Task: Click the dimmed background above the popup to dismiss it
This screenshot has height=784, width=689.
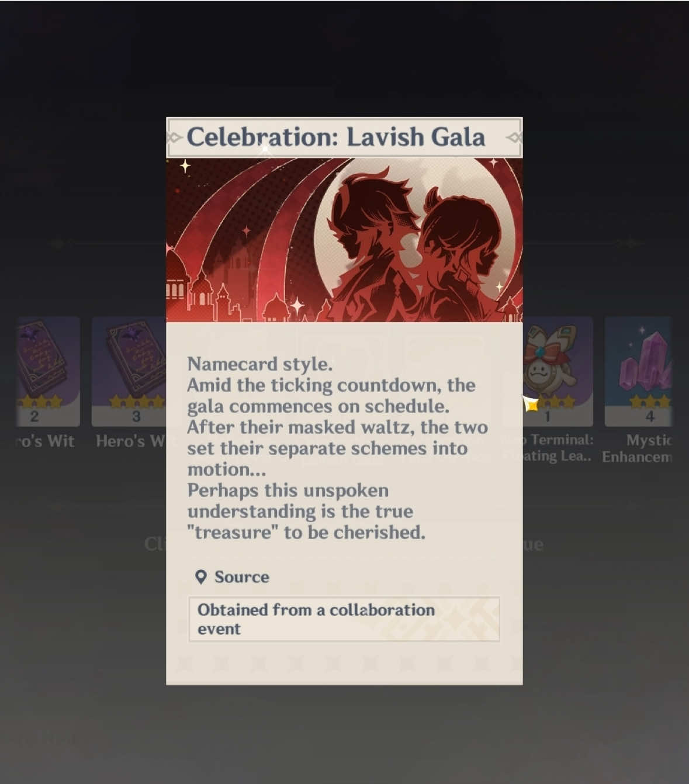Action: tap(344, 58)
